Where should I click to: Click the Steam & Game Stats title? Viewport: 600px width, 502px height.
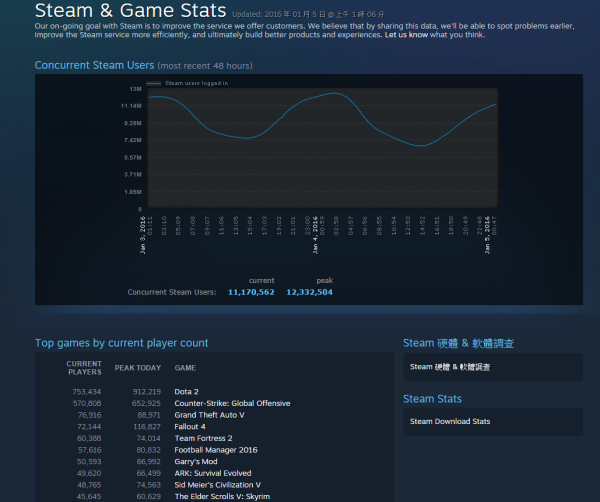tap(130, 10)
